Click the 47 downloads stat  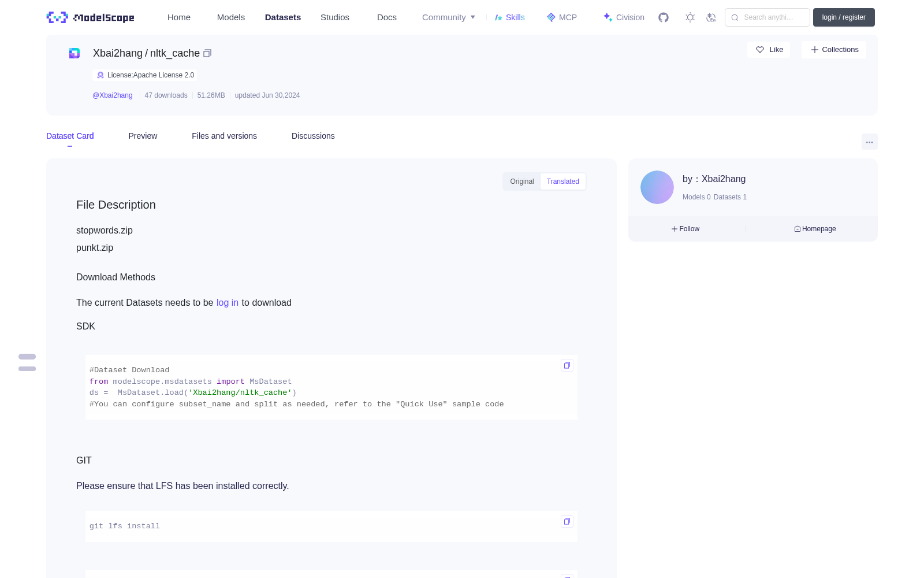(166, 95)
